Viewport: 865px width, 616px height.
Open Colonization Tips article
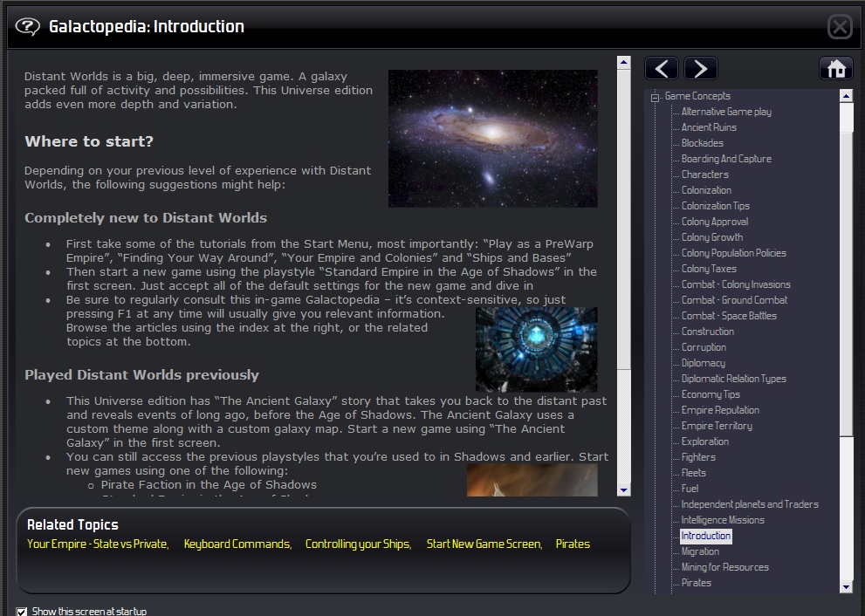(716, 206)
